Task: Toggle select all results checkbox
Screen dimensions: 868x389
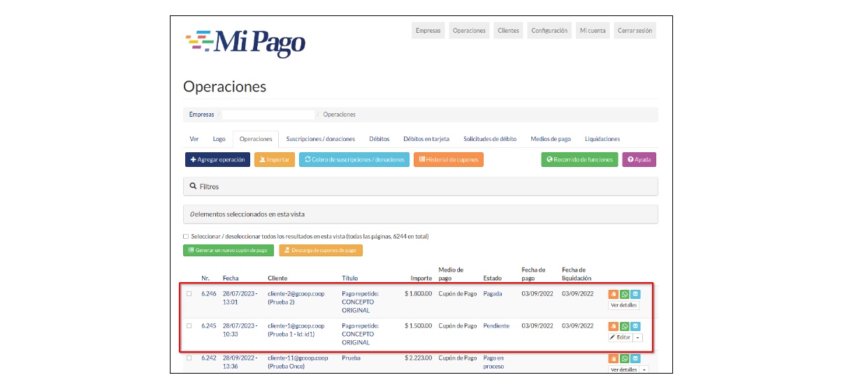Action: (x=186, y=237)
